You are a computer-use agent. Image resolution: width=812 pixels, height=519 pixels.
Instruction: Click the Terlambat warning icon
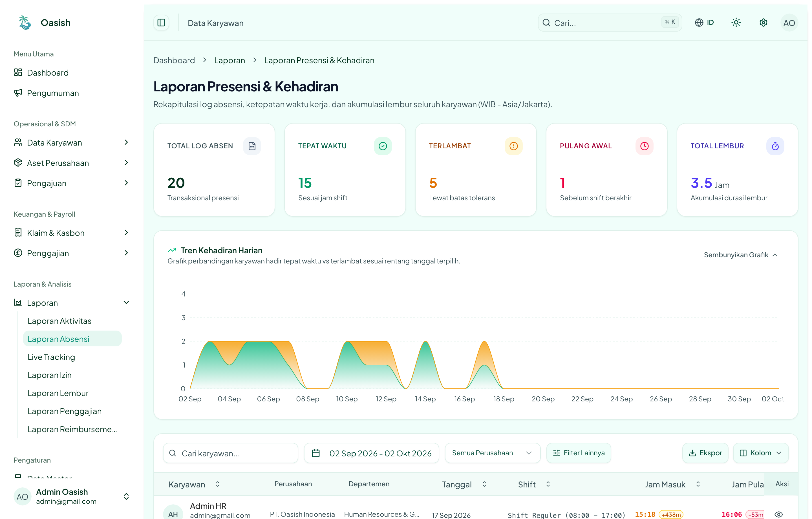(514, 146)
